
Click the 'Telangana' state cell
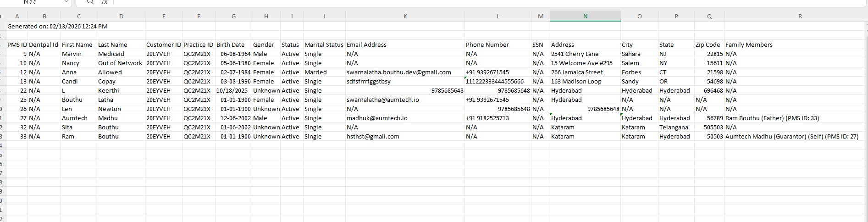tap(674, 128)
